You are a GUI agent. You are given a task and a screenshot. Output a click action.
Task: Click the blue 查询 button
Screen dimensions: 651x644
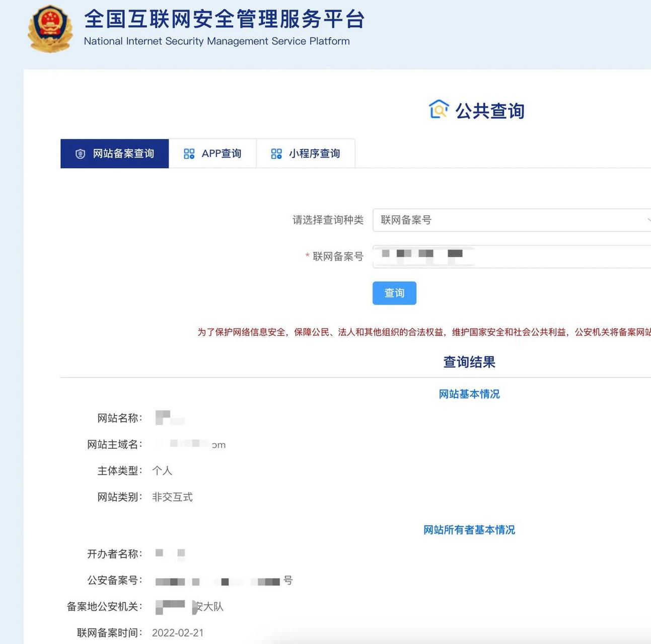394,293
